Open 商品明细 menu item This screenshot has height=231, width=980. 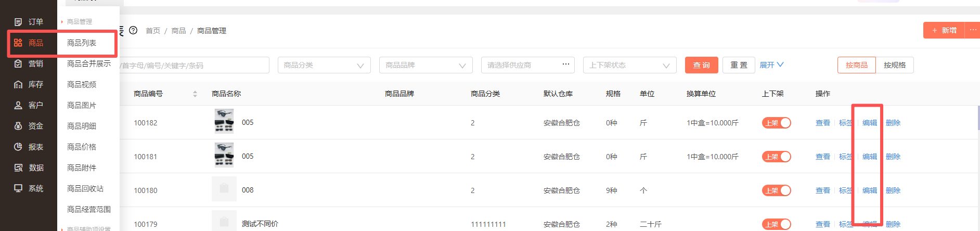coord(82,126)
